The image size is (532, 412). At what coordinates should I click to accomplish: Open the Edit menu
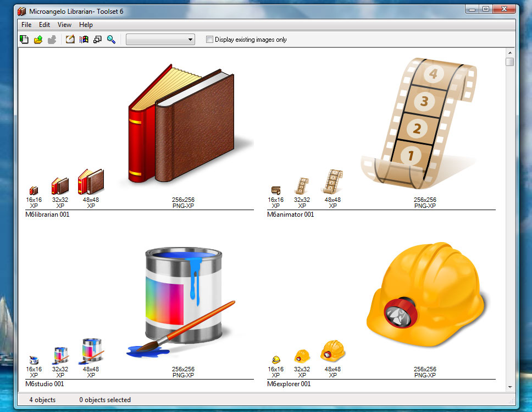tap(45, 25)
